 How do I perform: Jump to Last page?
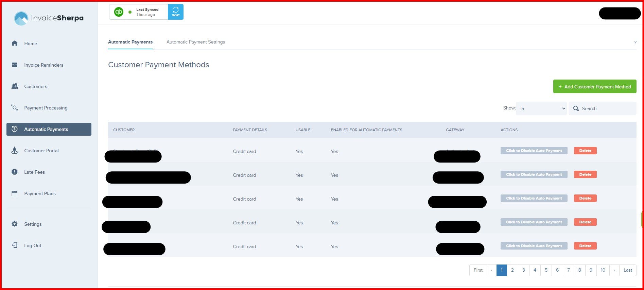[x=628, y=270]
